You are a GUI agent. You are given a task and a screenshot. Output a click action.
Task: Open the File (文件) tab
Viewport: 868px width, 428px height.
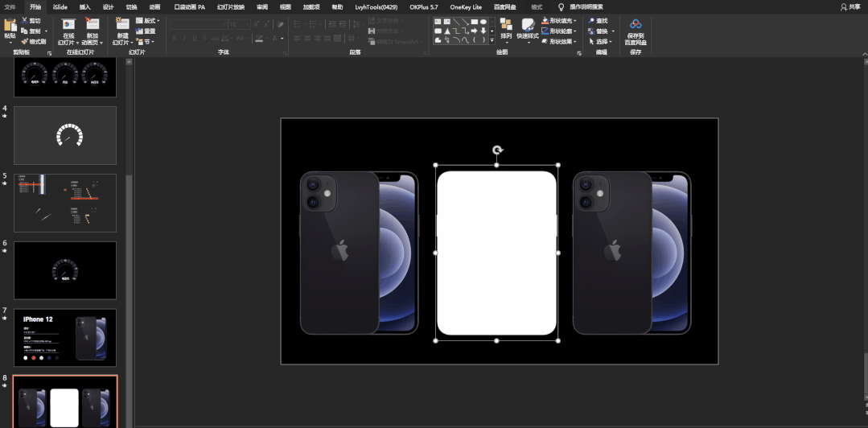(11, 6)
